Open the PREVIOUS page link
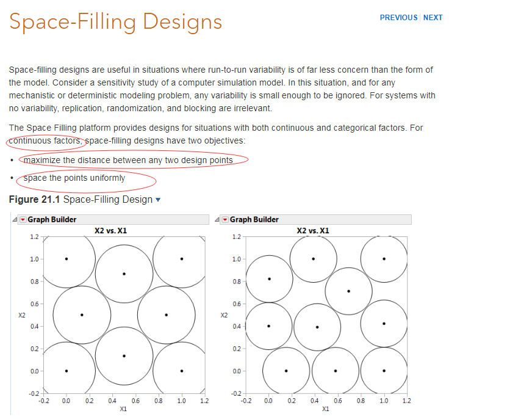Screen dimensions: 532x419 (398, 18)
